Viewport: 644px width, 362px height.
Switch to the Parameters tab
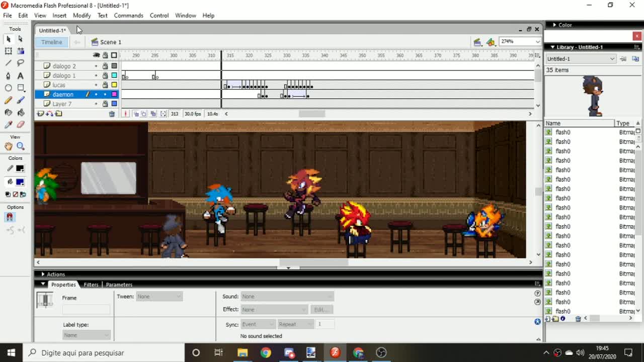coord(119,285)
